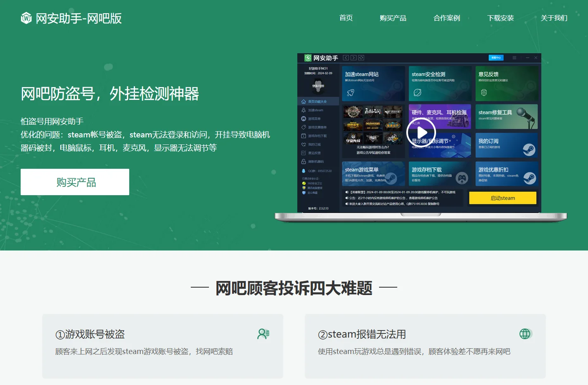Click the 登录/注册 avatar
588x385 pixels.
click(x=318, y=86)
